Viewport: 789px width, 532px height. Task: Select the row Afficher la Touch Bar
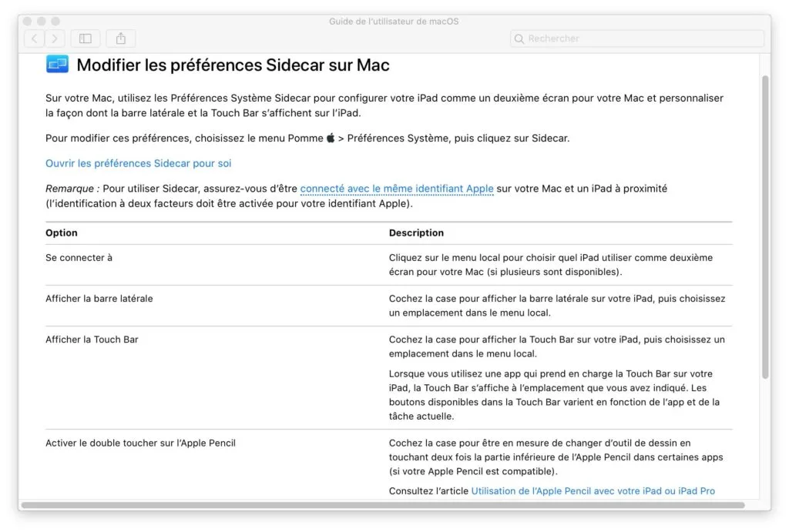(388, 377)
